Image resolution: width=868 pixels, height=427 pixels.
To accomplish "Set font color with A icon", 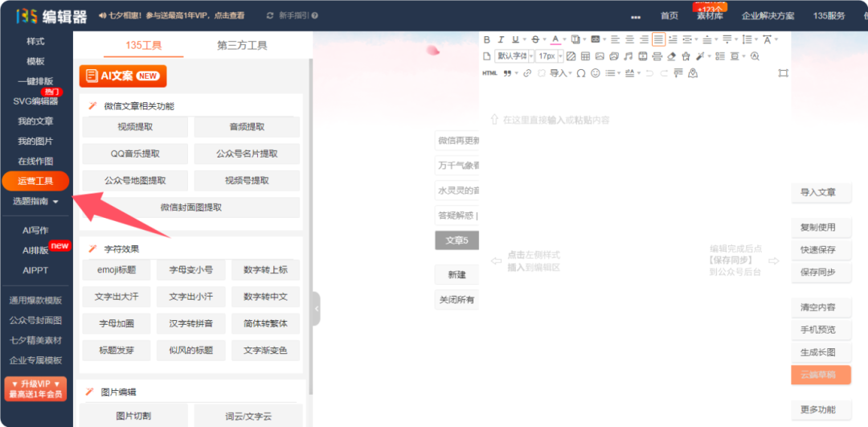I will 556,39.
